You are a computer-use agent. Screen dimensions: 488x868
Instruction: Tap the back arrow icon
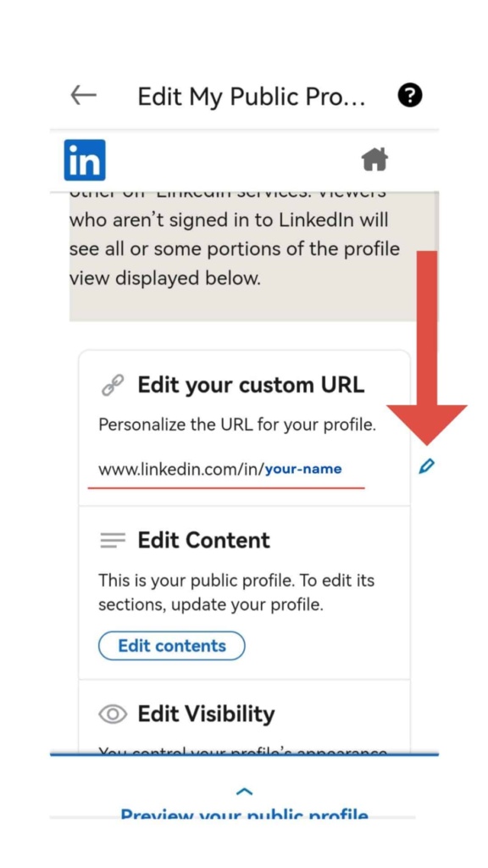click(84, 96)
